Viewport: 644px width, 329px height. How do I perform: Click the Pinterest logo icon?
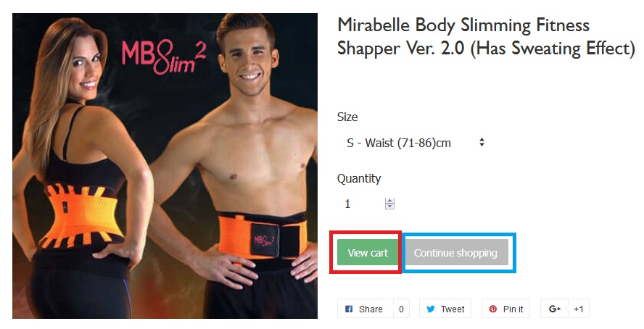point(493,309)
